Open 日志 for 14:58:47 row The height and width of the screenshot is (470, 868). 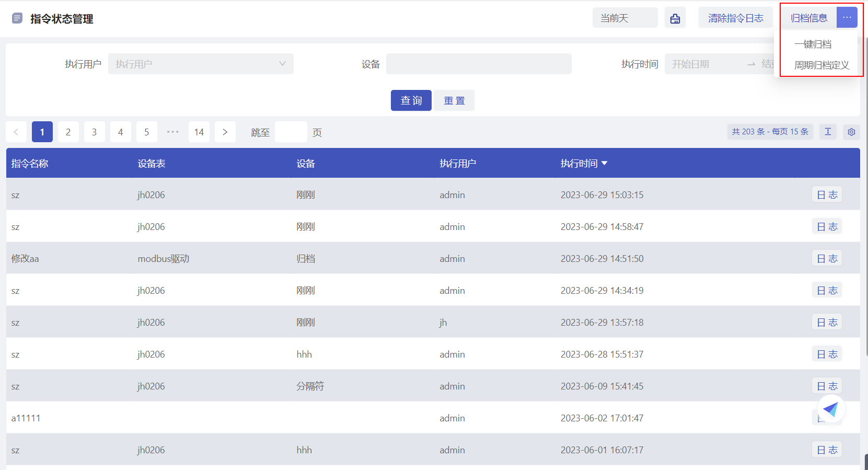point(827,226)
